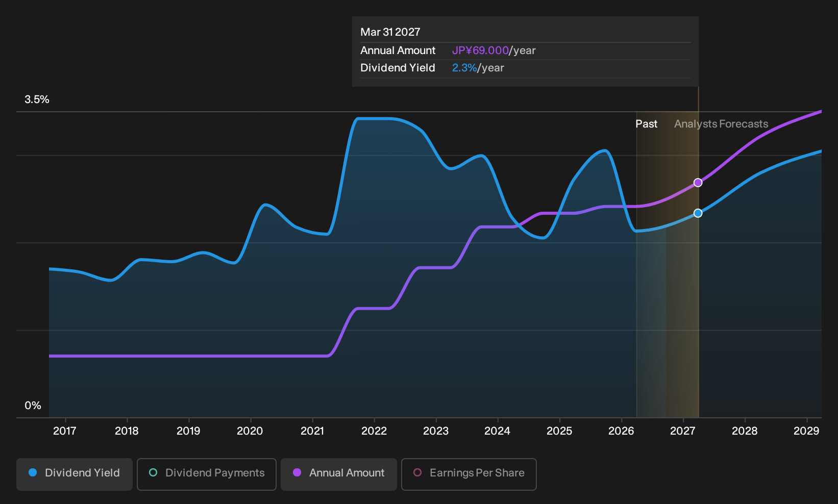This screenshot has width=838, height=504.
Task: Click the 2029 x-axis year label
Action: (x=806, y=431)
